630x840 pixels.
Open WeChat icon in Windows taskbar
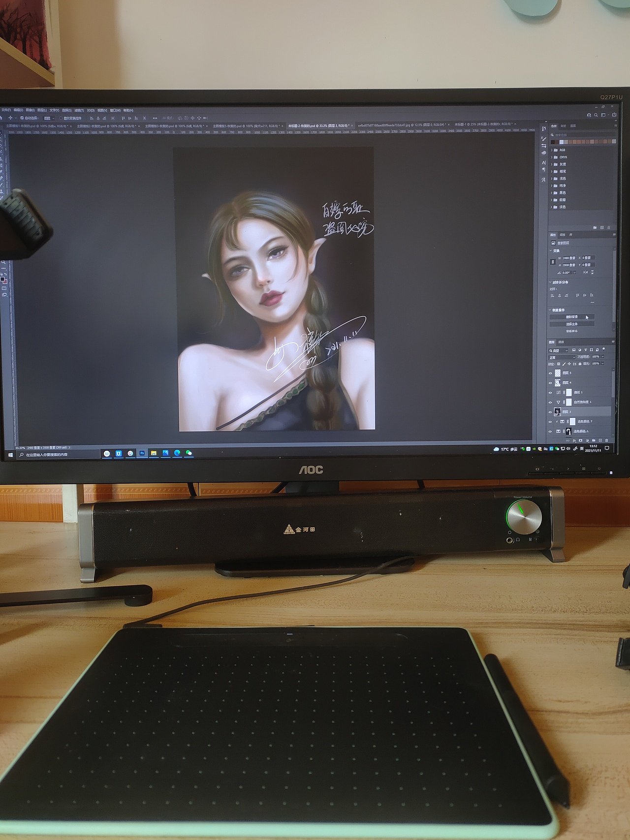pyautogui.click(x=189, y=453)
